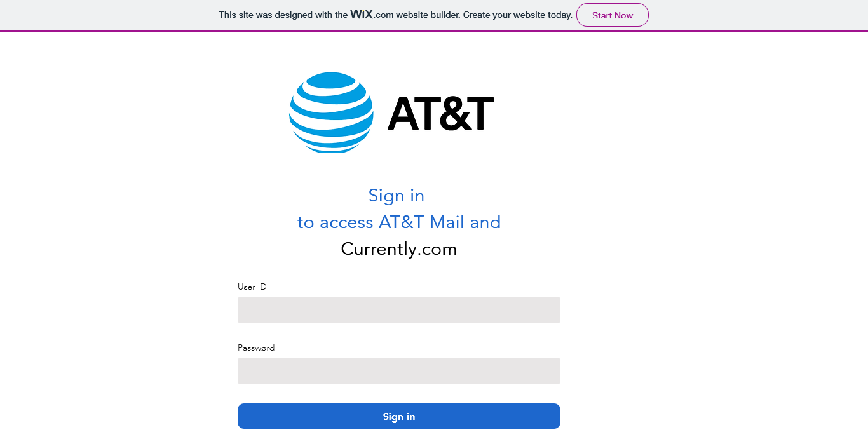The height and width of the screenshot is (434, 868).
Task: Click the User ID label
Action: point(252,287)
